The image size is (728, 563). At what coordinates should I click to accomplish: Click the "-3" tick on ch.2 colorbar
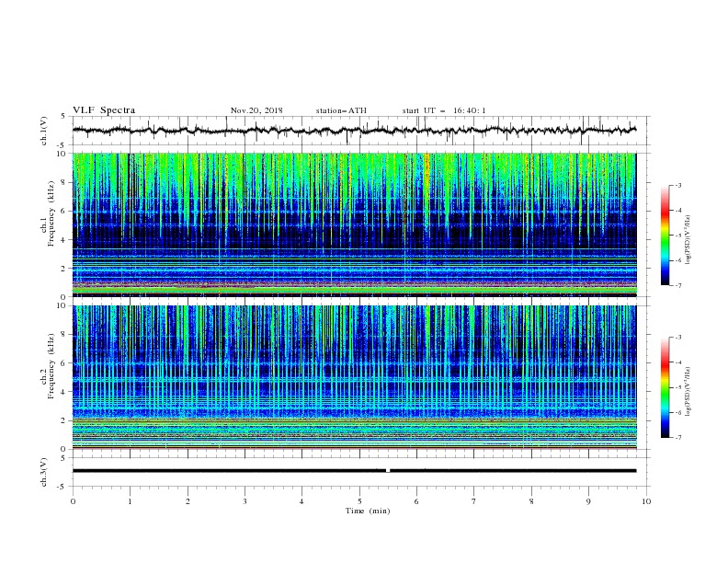coord(678,338)
